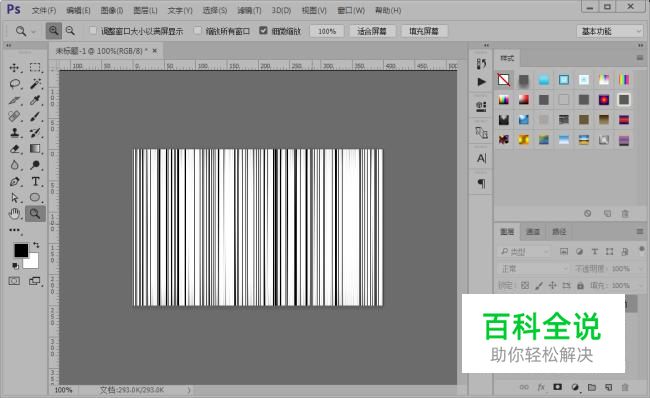The image size is (650, 398).
Task: Select the Hand tool
Action: click(x=15, y=214)
